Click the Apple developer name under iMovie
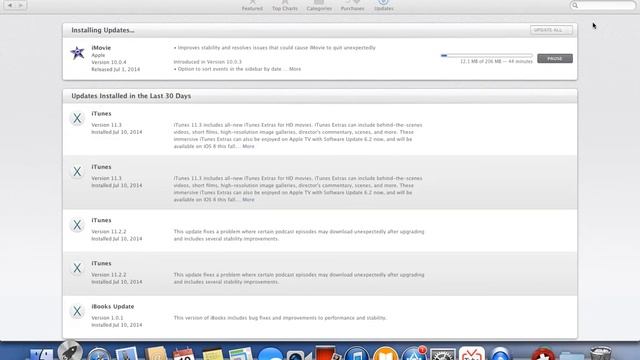 [x=98, y=55]
